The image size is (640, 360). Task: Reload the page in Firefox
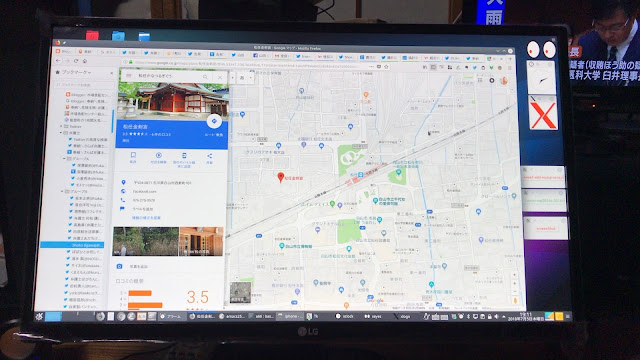click(76, 61)
